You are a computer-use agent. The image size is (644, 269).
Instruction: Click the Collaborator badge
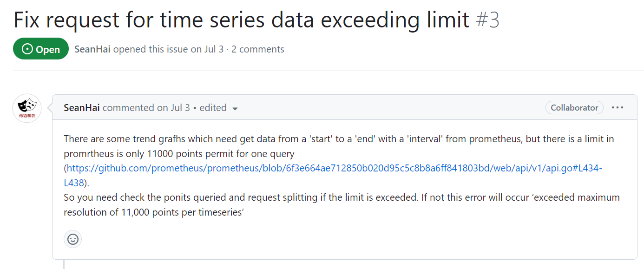tap(574, 107)
